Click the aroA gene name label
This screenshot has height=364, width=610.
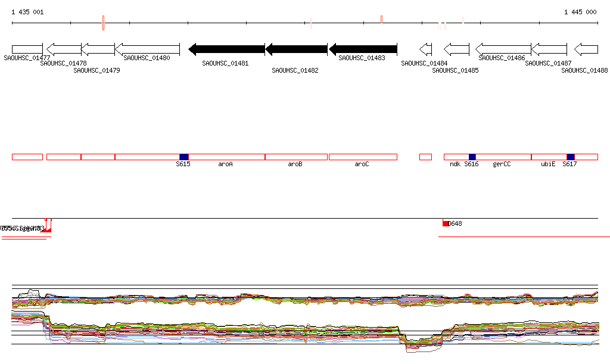tap(225, 164)
